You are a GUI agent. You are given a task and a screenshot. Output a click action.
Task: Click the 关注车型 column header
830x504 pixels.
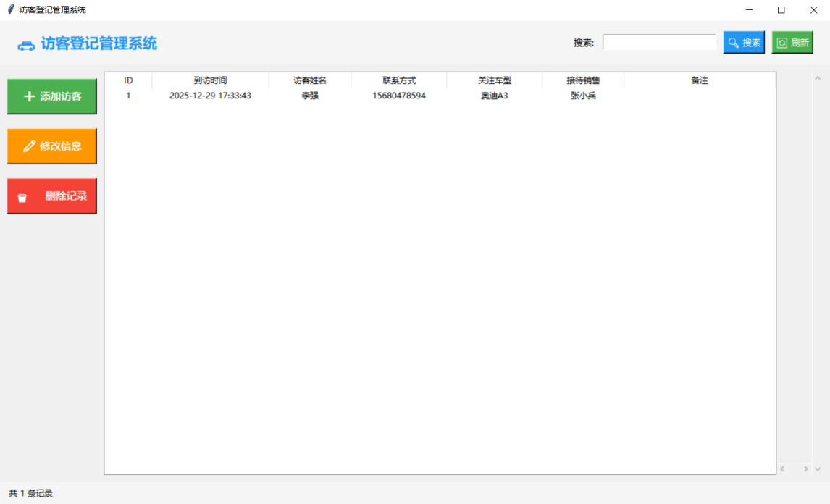[495, 80]
